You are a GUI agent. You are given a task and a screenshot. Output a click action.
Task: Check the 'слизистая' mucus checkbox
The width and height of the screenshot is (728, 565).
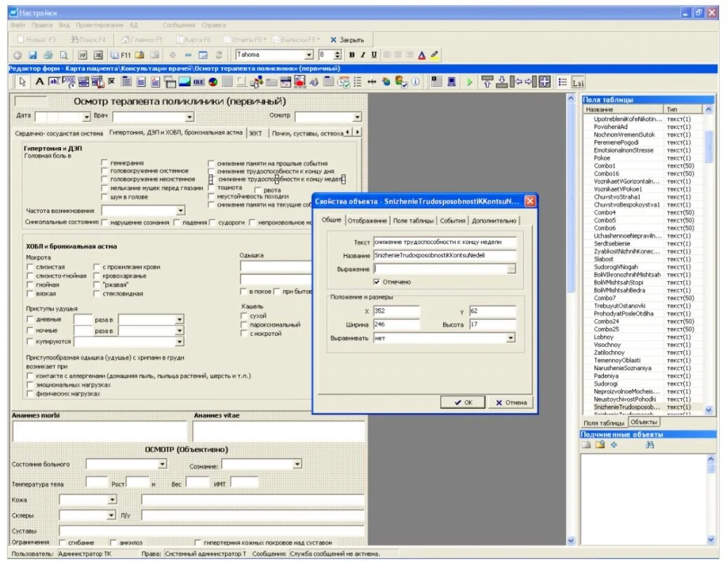tap(30, 267)
